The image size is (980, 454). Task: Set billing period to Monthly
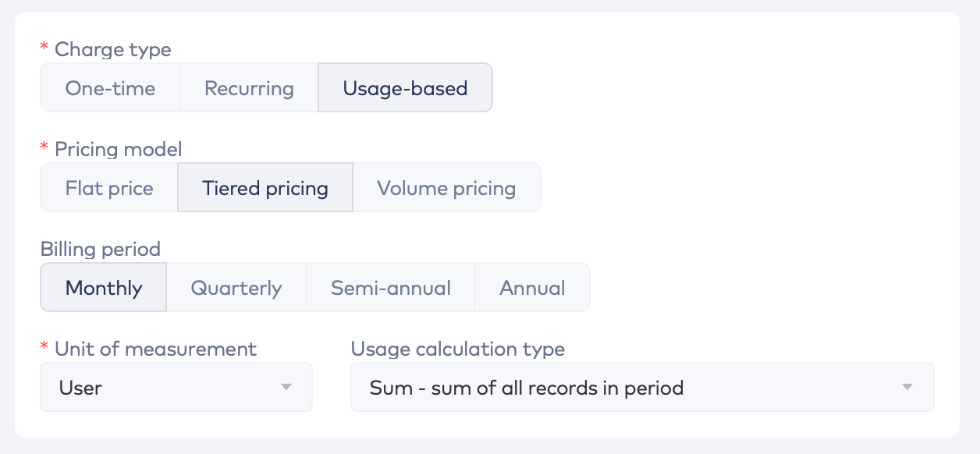point(103,287)
